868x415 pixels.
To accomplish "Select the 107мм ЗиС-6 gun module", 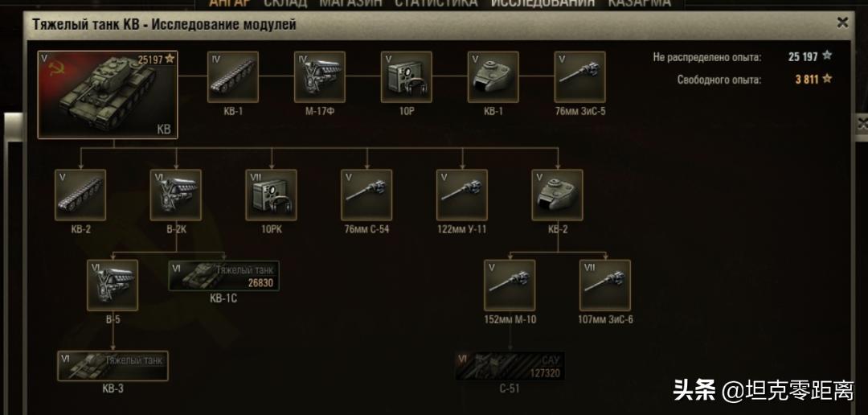I will [x=605, y=286].
